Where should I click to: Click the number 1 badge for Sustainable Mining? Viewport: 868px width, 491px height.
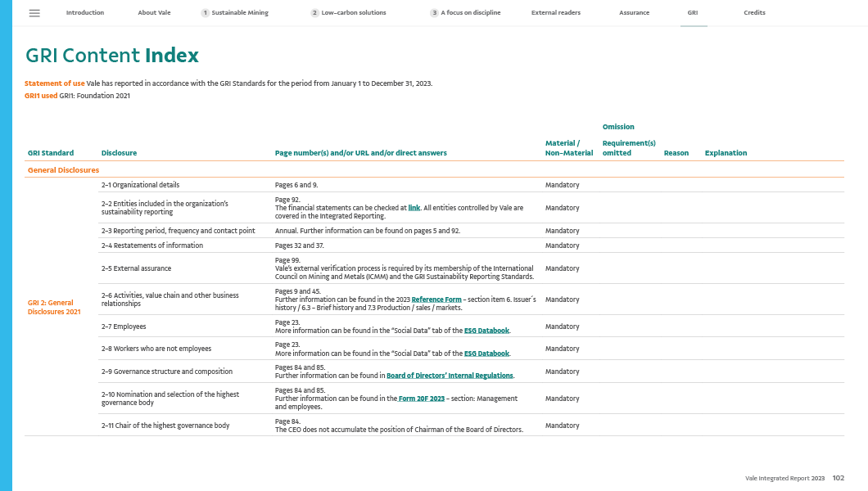click(205, 13)
